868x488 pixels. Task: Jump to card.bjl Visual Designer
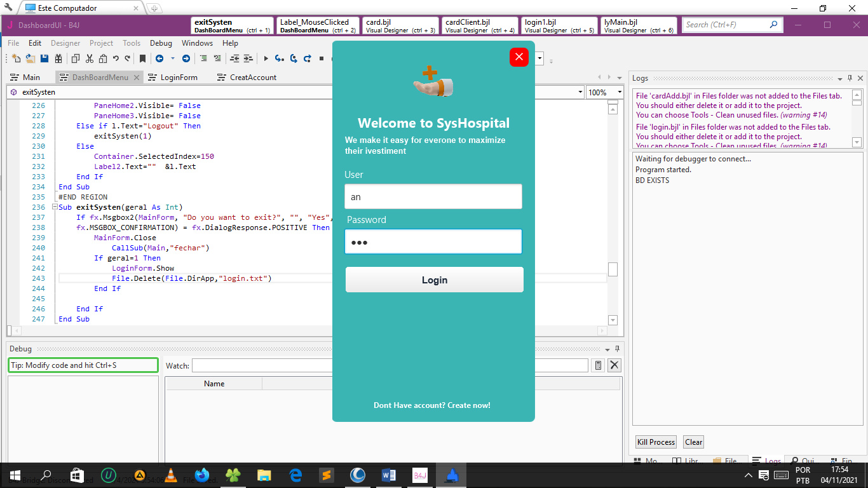(401, 26)
